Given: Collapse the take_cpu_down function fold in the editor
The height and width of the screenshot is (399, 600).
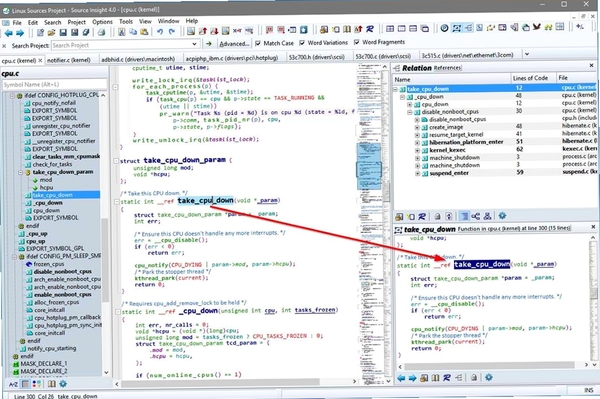Looking at the screenshot, I should coord(116,201).
